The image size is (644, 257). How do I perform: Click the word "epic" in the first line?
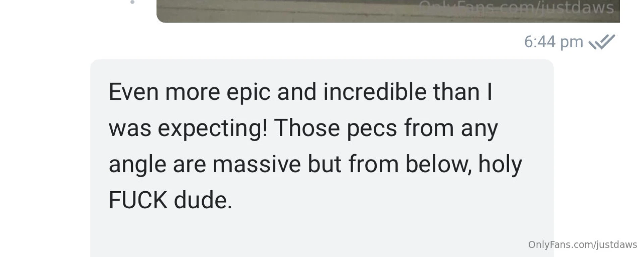(x=248, y=93)
